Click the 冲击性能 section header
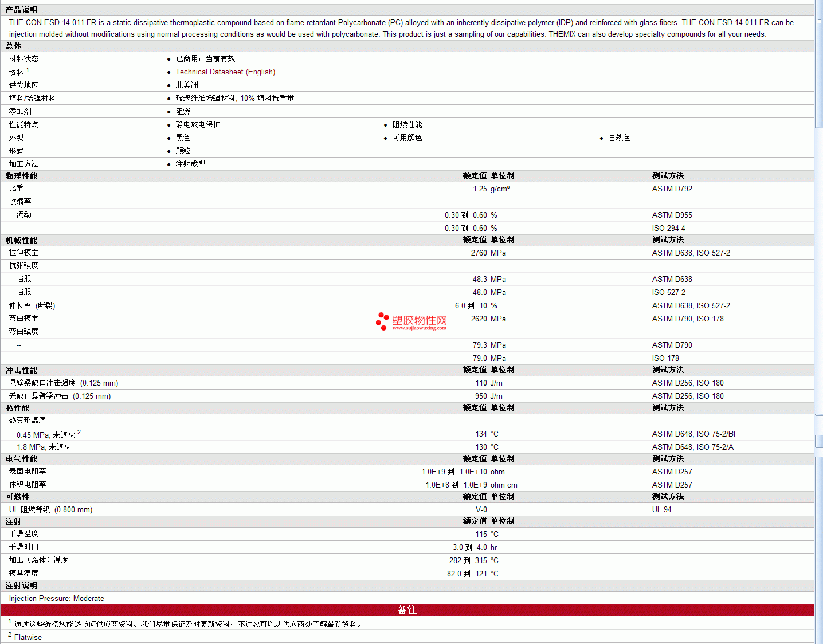Viewport: 823px width, 644px height. click(21, 370)
